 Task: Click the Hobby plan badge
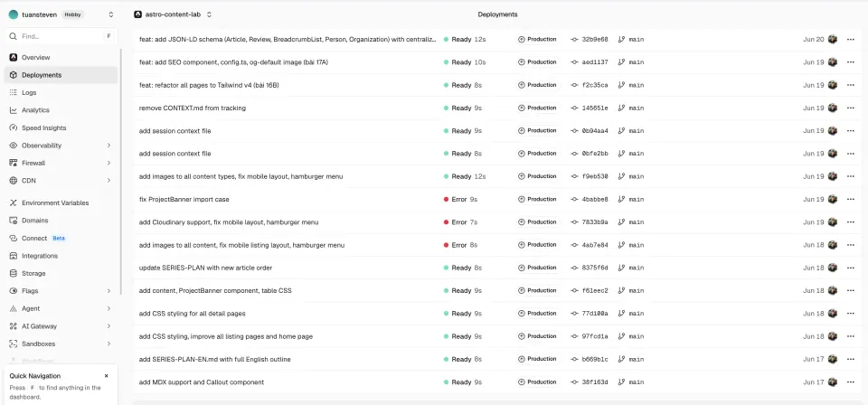coord(72,15)
